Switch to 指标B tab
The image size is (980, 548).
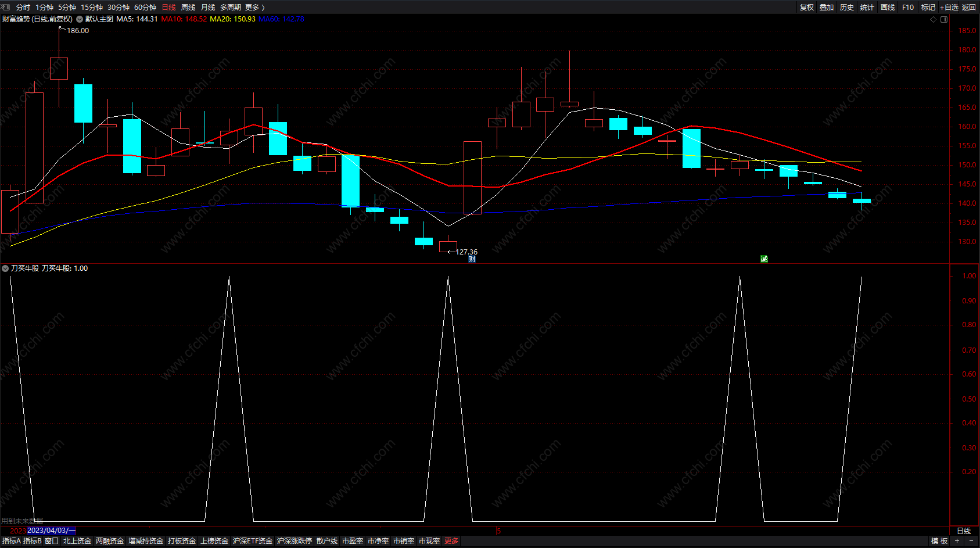pos(32,541)
